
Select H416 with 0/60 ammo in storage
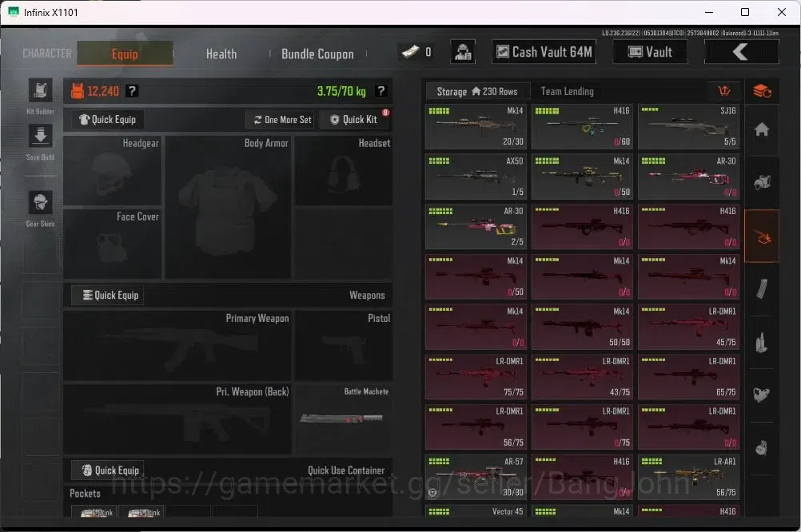(582, 127)
